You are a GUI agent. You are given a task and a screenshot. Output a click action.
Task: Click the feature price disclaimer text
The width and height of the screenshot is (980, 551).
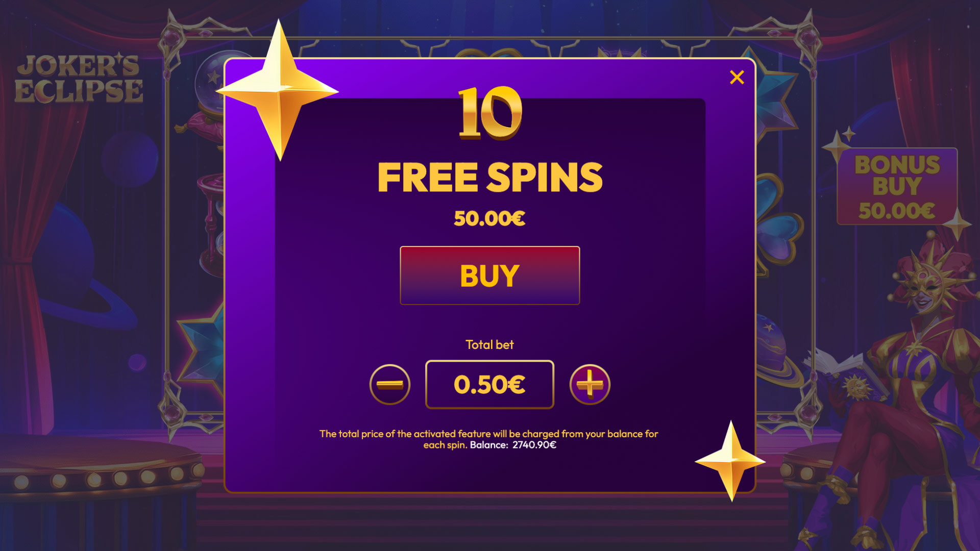point(488,439)
